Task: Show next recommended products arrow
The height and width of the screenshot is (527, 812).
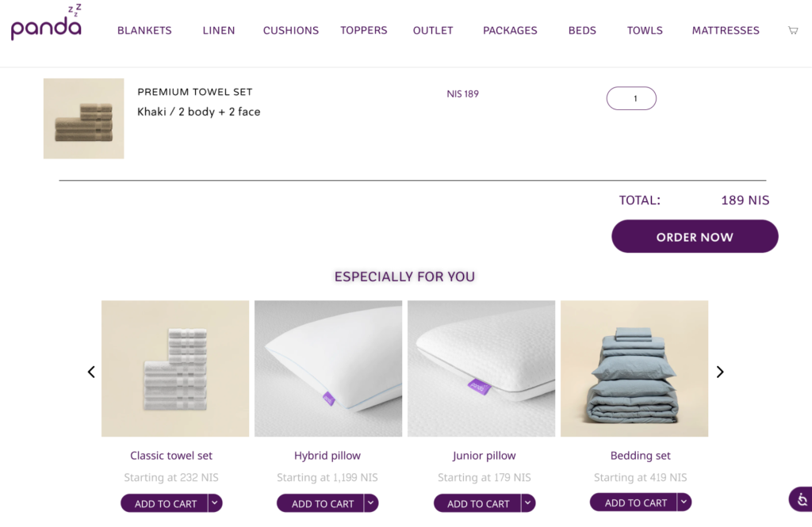Action: click(720, 372)
